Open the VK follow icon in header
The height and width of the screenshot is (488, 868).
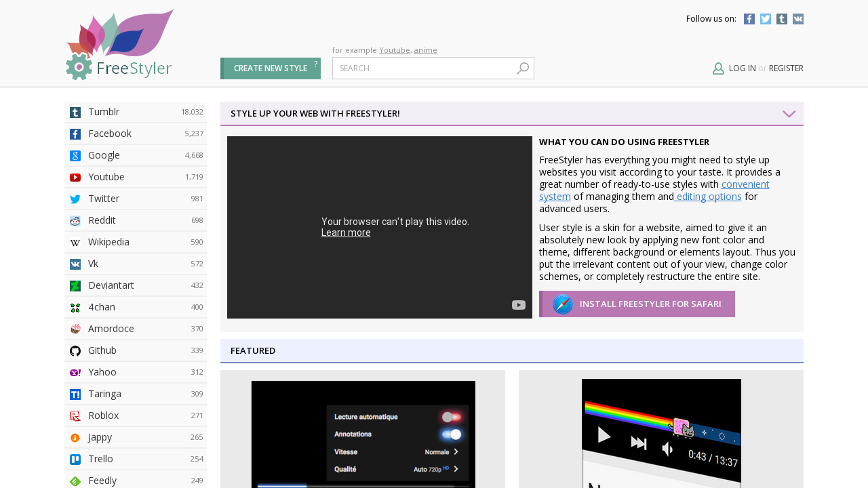click(x=798, y=19)
